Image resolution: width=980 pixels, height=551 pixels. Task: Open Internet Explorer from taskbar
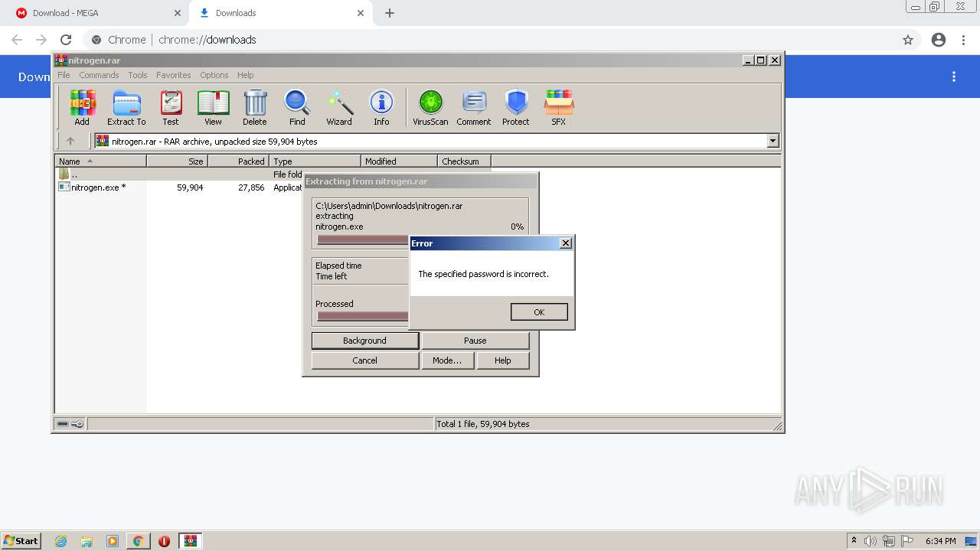pyautogui.click(x=60, y=541)
